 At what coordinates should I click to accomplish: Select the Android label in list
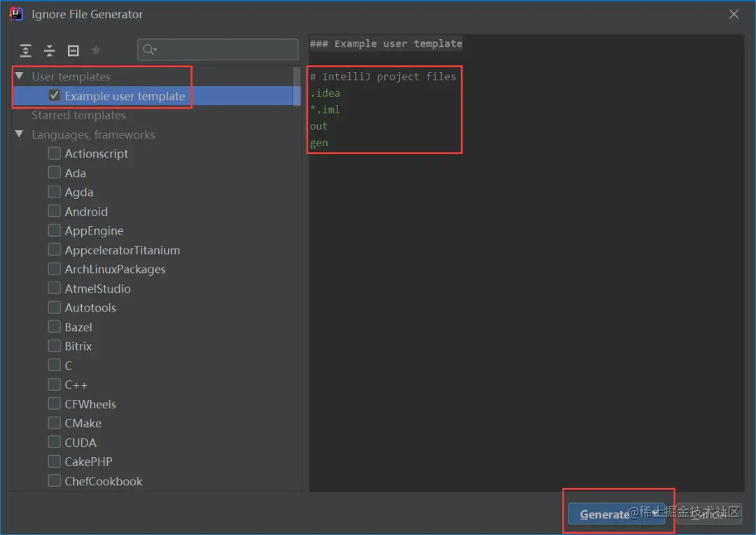pos(86,211)
